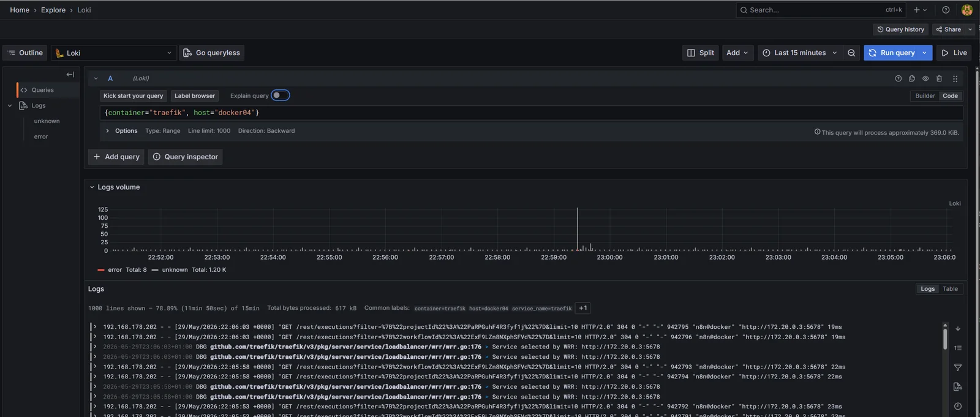
Task: Delete query A with the trash icon
Action: click(939, 78)
